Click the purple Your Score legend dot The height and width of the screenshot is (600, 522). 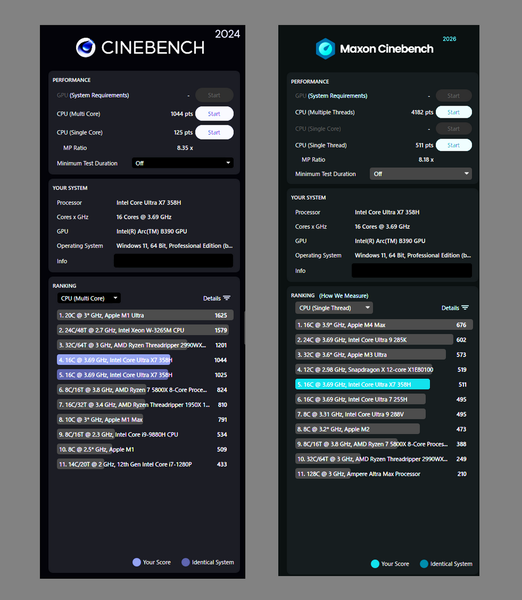137,562
